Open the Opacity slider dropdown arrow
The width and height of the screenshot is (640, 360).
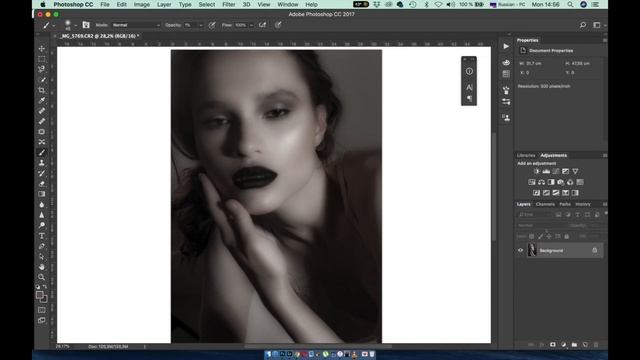point(200,25)
